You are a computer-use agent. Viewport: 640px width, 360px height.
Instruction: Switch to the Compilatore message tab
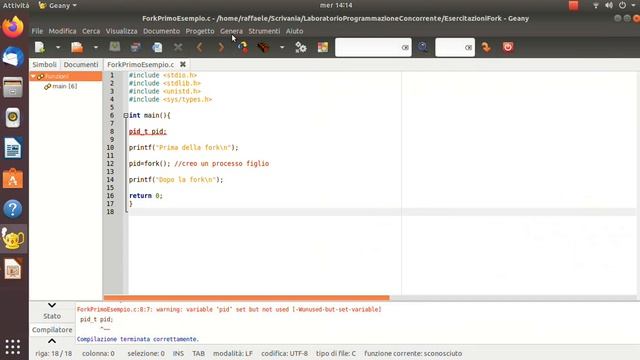tap(52, 330)
